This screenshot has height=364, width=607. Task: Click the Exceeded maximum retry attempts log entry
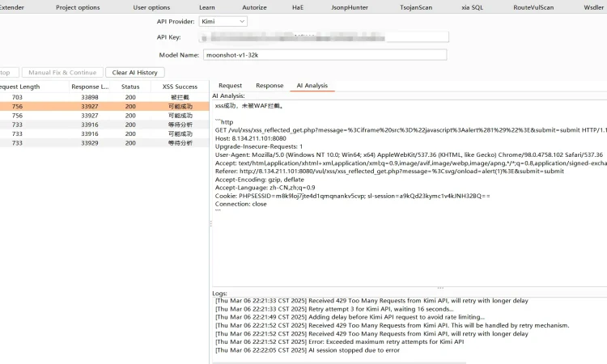[339, 341]
